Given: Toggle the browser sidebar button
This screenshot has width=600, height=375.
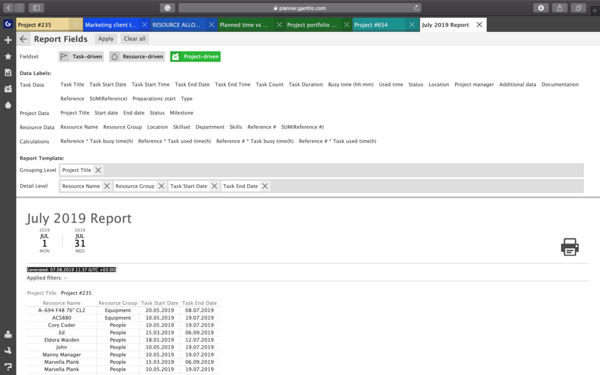Looking at the screenshot, I should pos(36,8).
